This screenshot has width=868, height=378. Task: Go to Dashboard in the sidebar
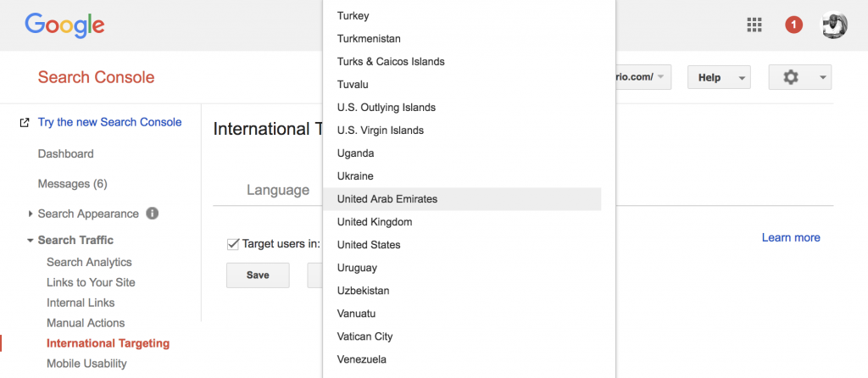[66, 154]
